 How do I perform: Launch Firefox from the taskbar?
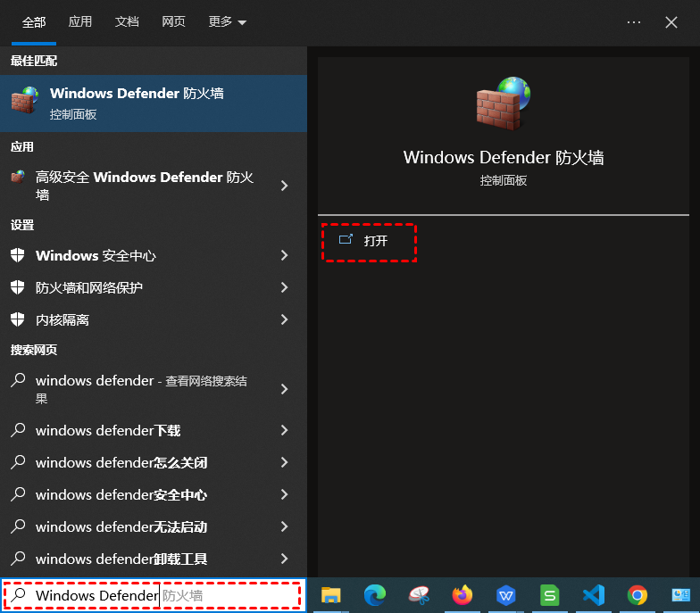tap(462, 595)
